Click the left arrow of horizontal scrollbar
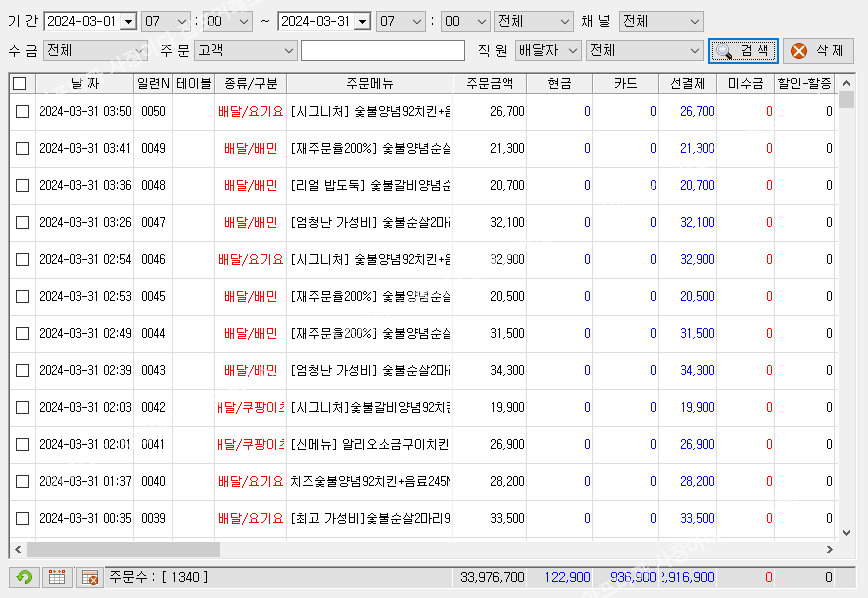 18,549
